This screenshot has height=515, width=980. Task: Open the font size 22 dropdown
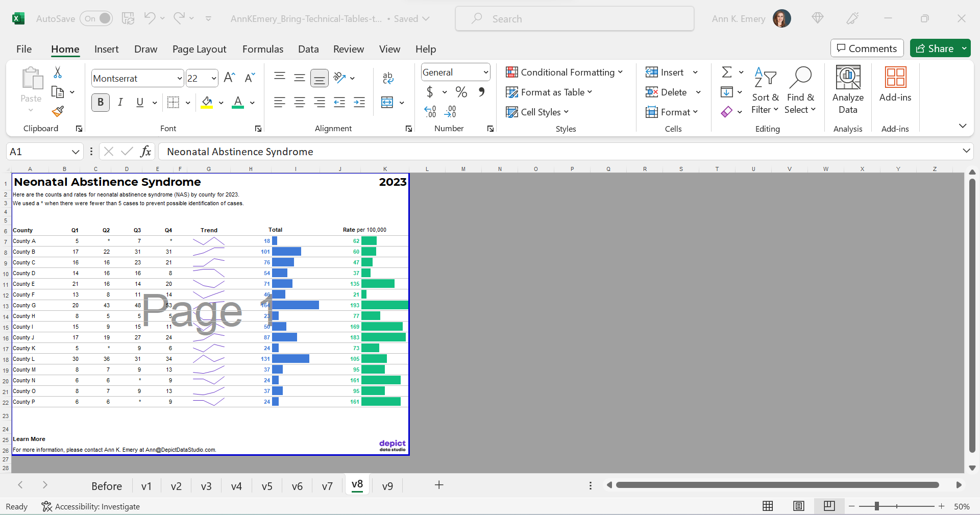pyautogui.click(x=214, y=78)
